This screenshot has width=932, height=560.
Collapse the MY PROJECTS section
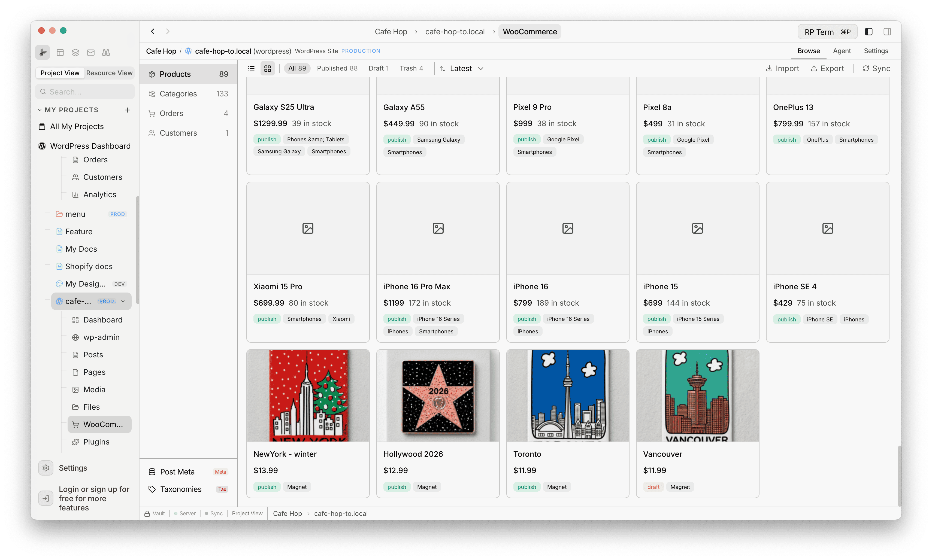40,109
